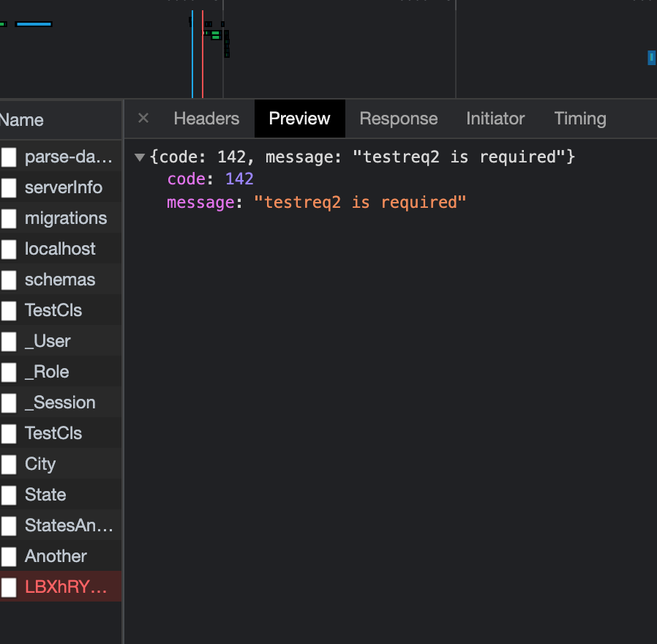Click the file icon beside _Session

tap(9, 403)
